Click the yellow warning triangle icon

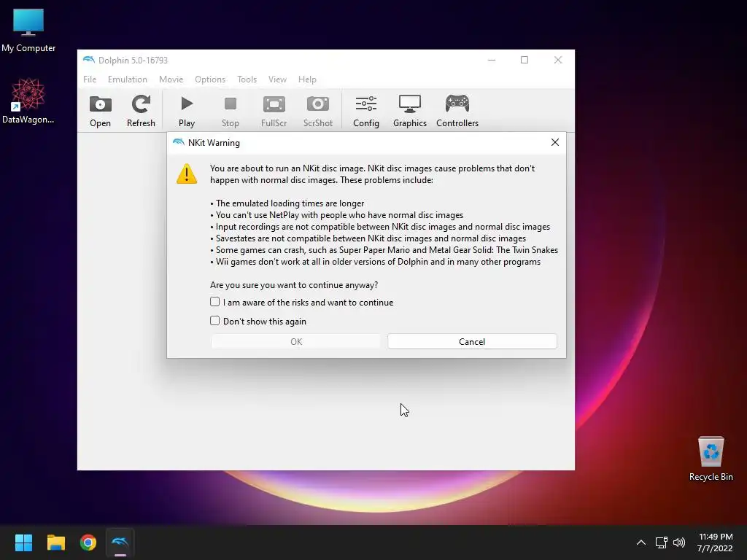coord(187,174)
